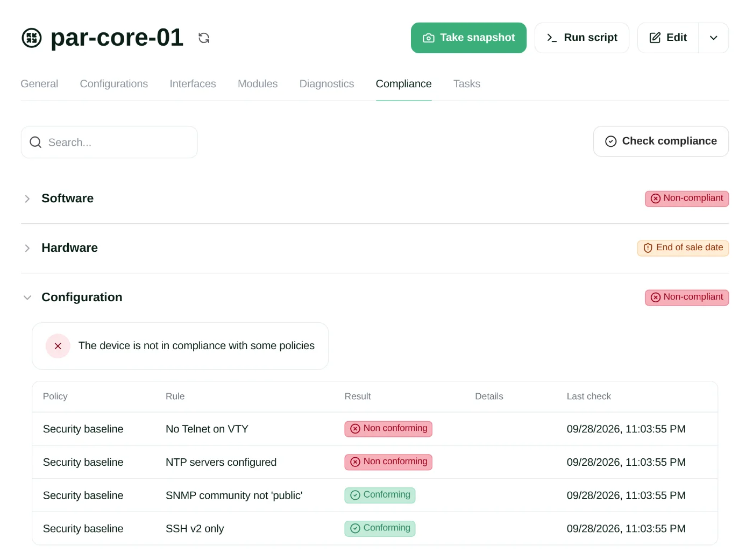This screenshot has width=753, height=560.
Task: Switch to the General tab
Action: [39, 84]
